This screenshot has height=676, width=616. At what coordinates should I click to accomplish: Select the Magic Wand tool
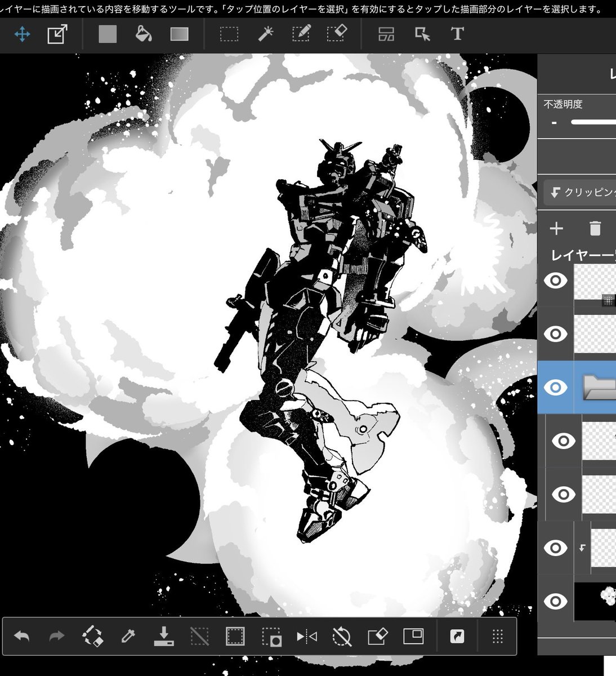coord(265,34)
